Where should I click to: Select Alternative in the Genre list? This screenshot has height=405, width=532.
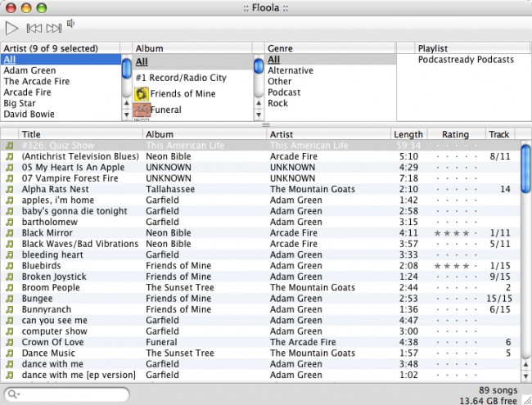(291, 70)
